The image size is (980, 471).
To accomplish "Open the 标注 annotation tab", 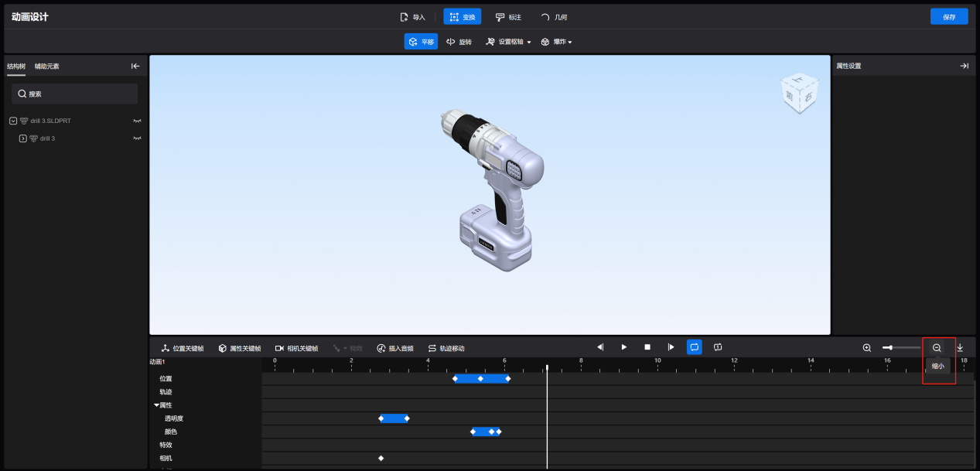I will [x=508, y=17].
